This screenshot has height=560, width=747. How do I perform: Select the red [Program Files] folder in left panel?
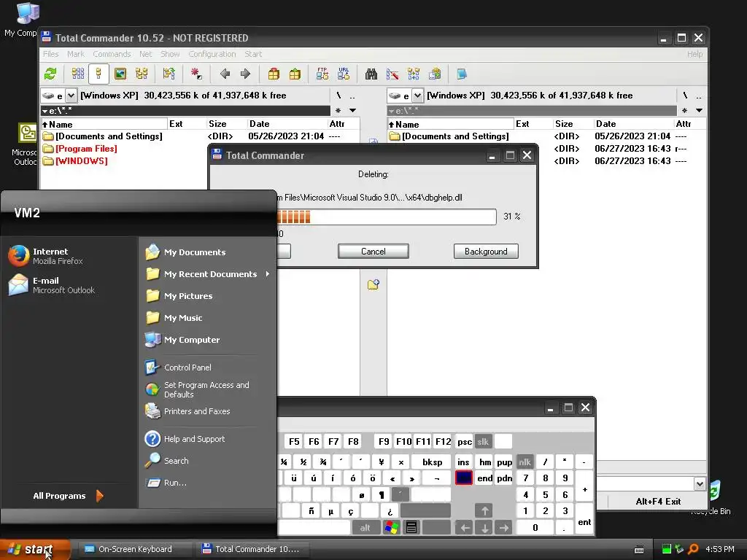tap(86, 149)
